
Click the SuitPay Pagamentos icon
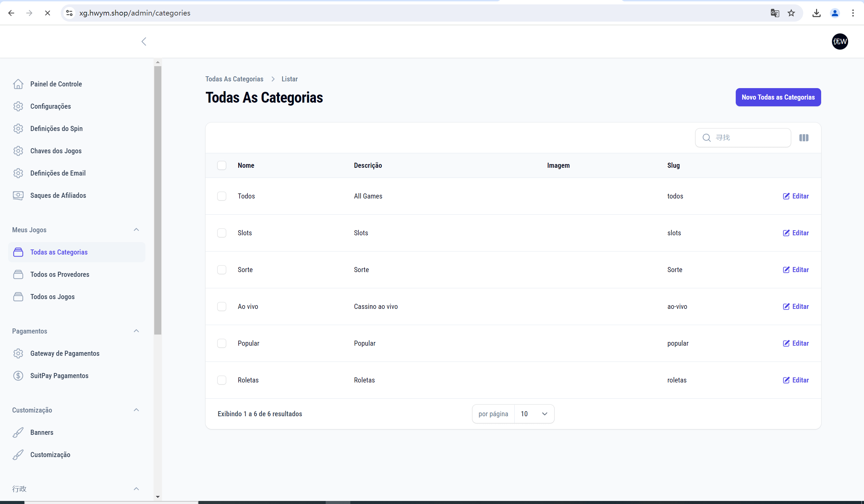coord(18,376)
